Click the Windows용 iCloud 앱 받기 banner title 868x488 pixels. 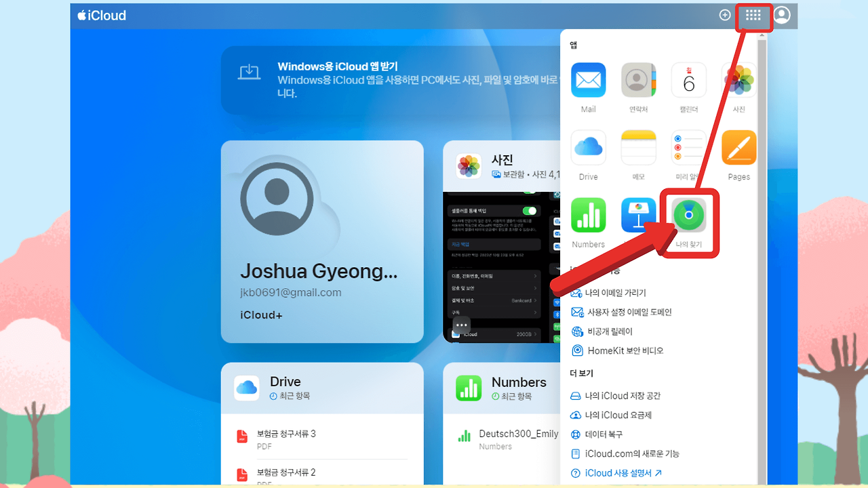[x=338, y=66]
